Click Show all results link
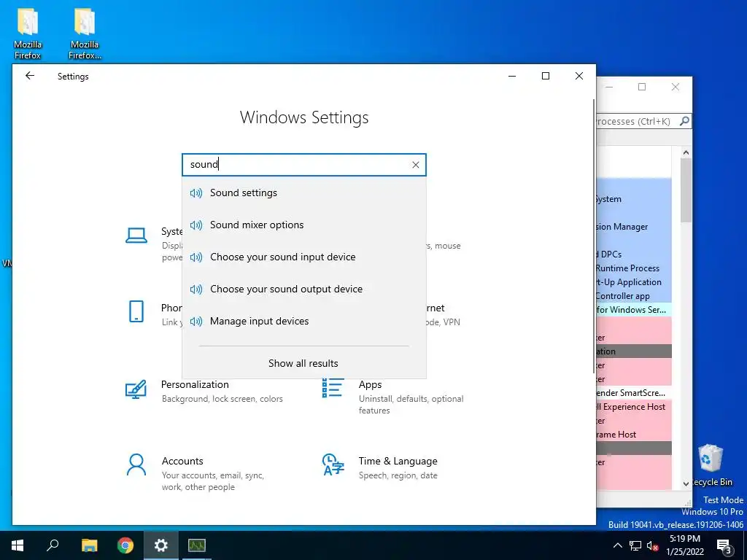 coord(303,363)
